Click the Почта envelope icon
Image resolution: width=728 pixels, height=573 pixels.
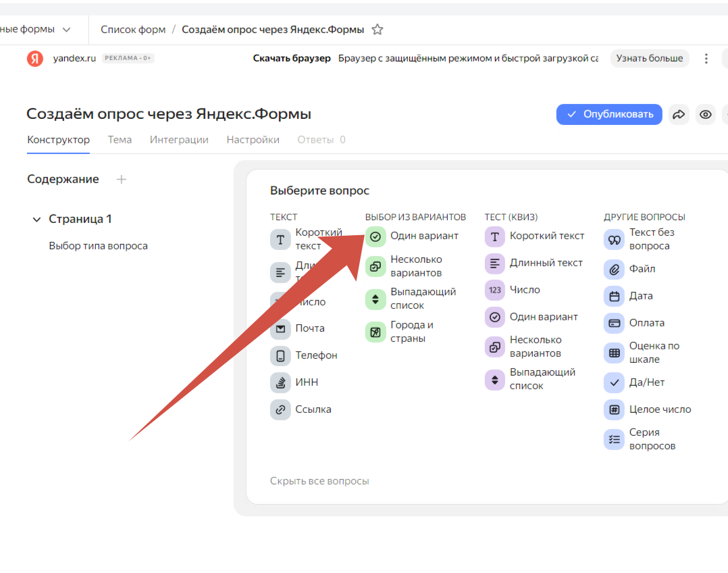[x=280, y=328]
